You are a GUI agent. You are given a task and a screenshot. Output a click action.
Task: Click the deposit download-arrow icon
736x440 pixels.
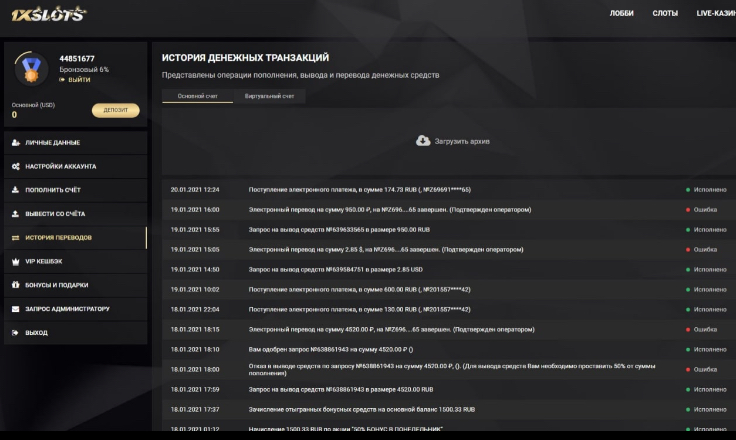click(x=15, y=190)
